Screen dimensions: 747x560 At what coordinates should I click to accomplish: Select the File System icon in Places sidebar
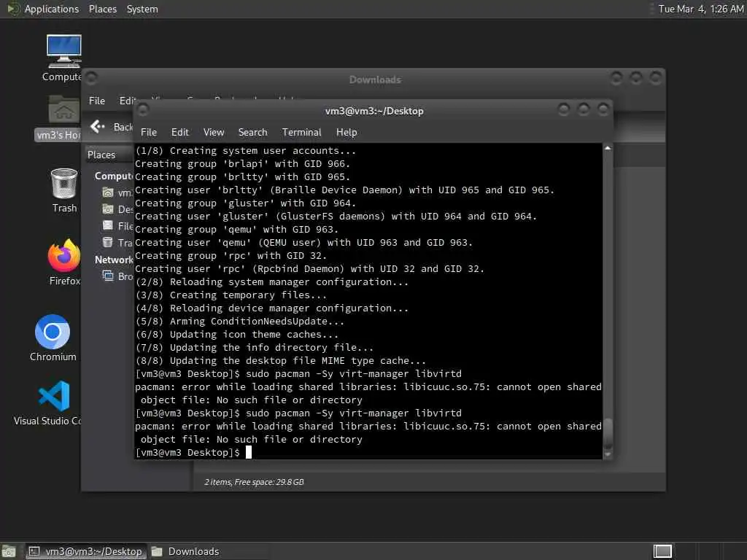[x=108, y=225]
